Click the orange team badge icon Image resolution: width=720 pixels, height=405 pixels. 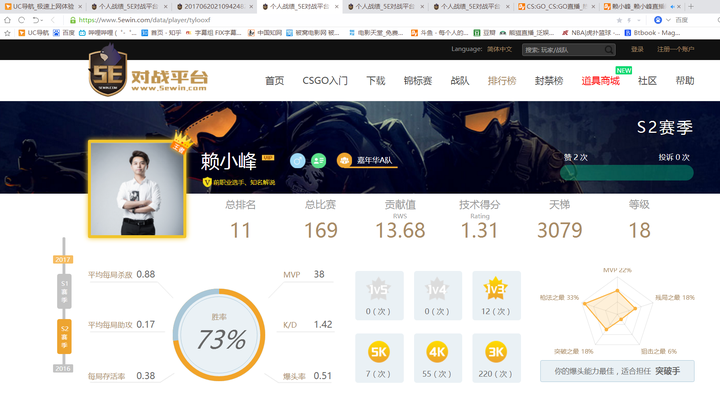tap(344, 160)
